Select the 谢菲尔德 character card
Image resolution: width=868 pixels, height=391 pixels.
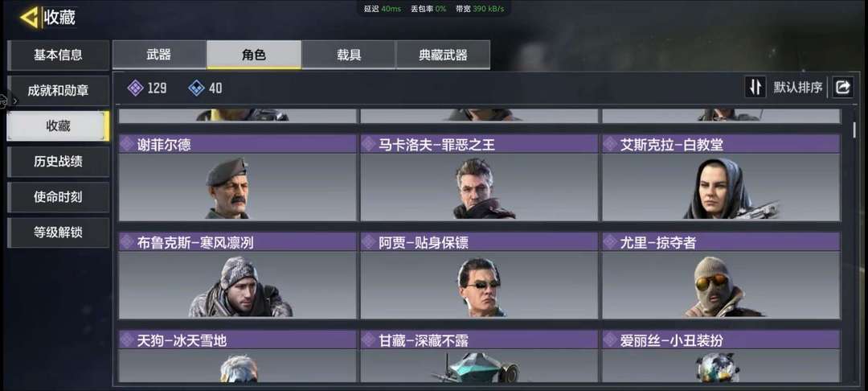tap(237, 178)
